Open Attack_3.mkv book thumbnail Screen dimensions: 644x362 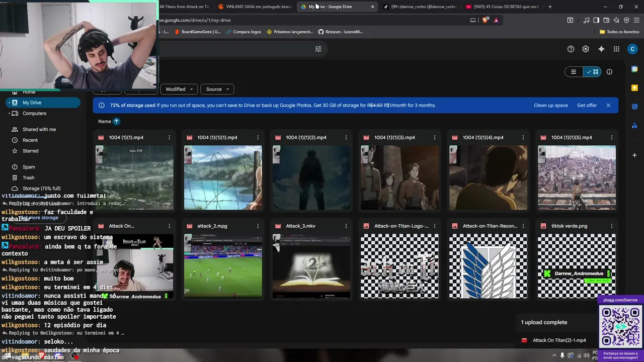tap(311, 266)
